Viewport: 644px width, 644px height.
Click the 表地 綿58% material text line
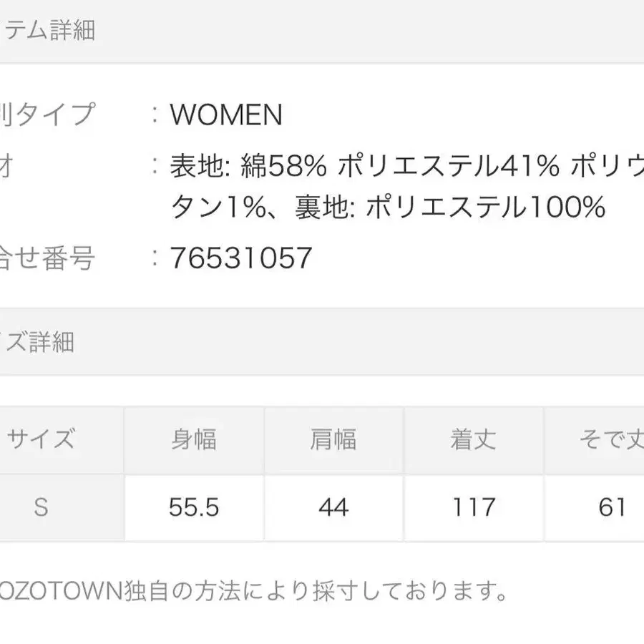click(x=406, y=167)
